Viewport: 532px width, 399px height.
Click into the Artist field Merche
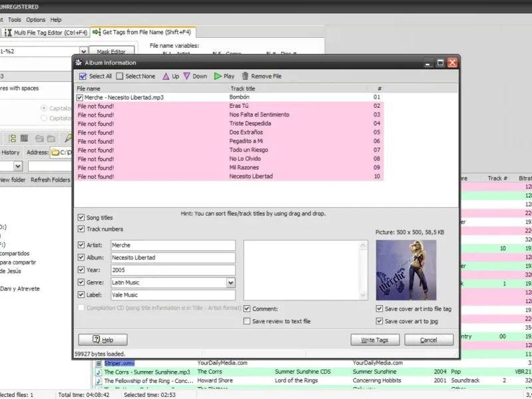[x=173, y=245]
